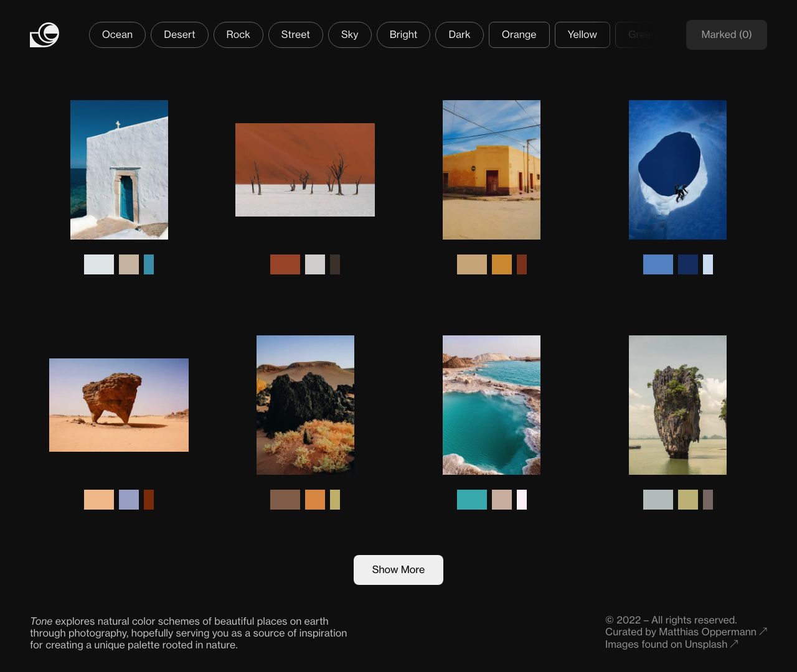Filter palettes by Sky
The width and height of the screenshot is (797, 672).
349,35
